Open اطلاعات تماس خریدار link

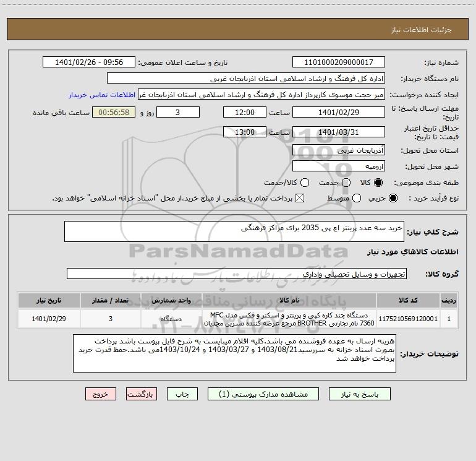tap(102, 95)
